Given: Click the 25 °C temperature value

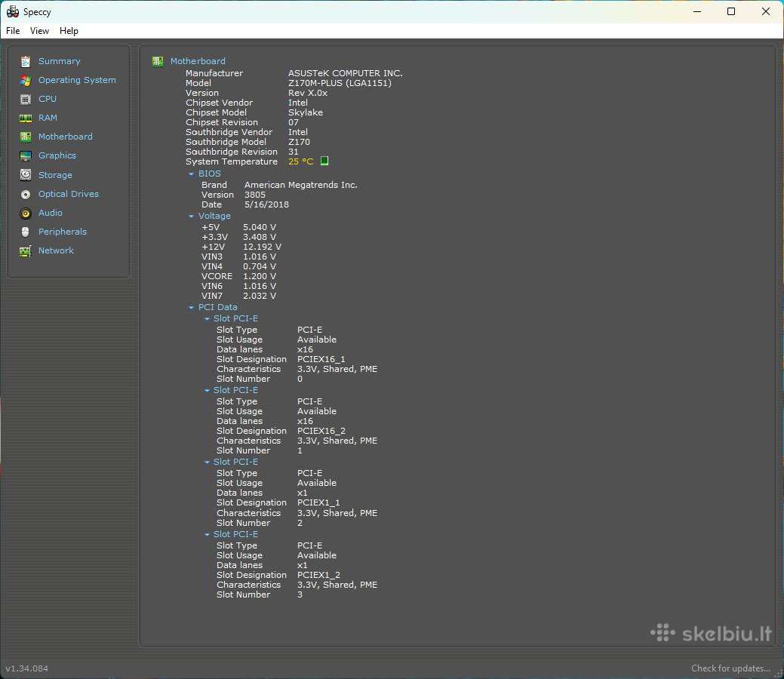Looking at the screenshot, I should tap(300, 161).
